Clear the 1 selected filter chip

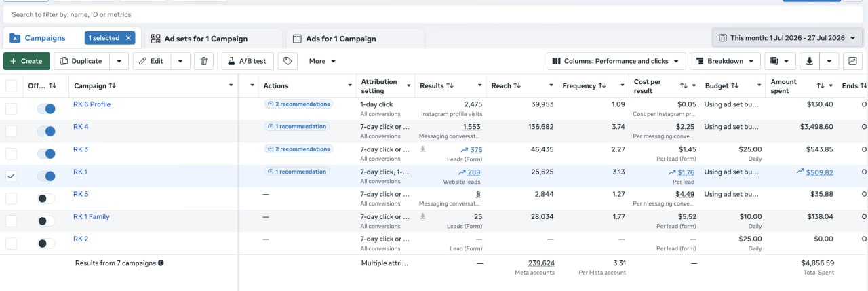click(128, 38)
